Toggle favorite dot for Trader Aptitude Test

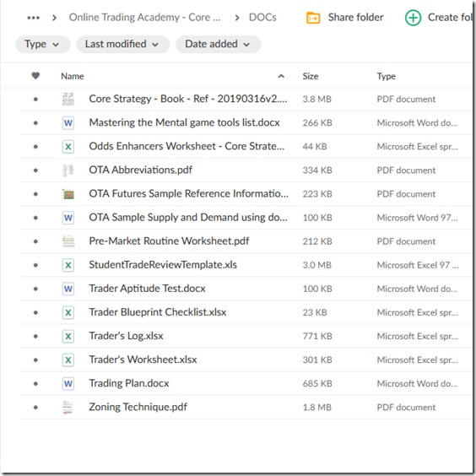35,289
